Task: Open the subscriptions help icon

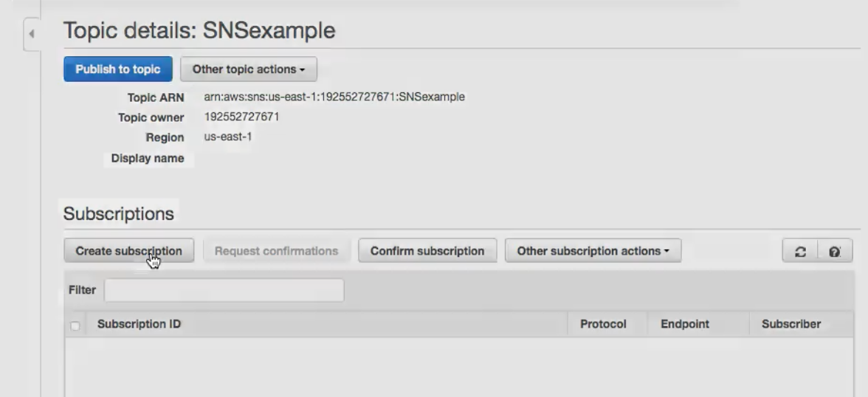Action: point(834,251)
